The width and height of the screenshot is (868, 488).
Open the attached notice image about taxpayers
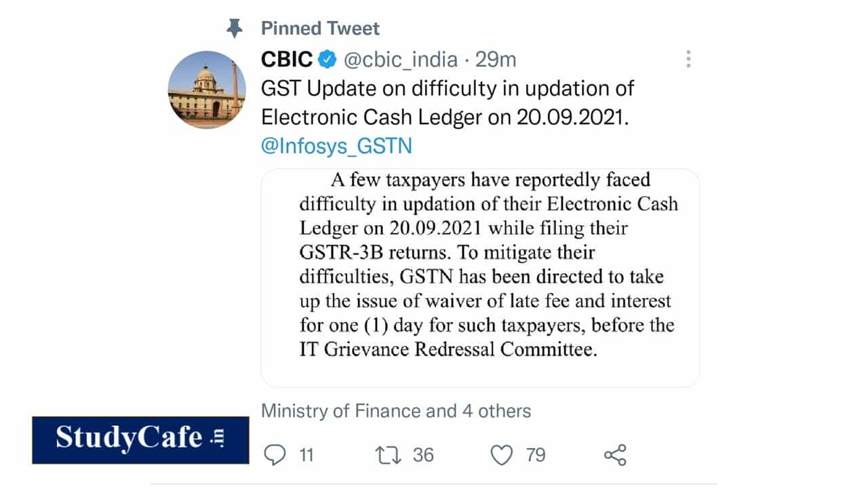click(480, 277)
